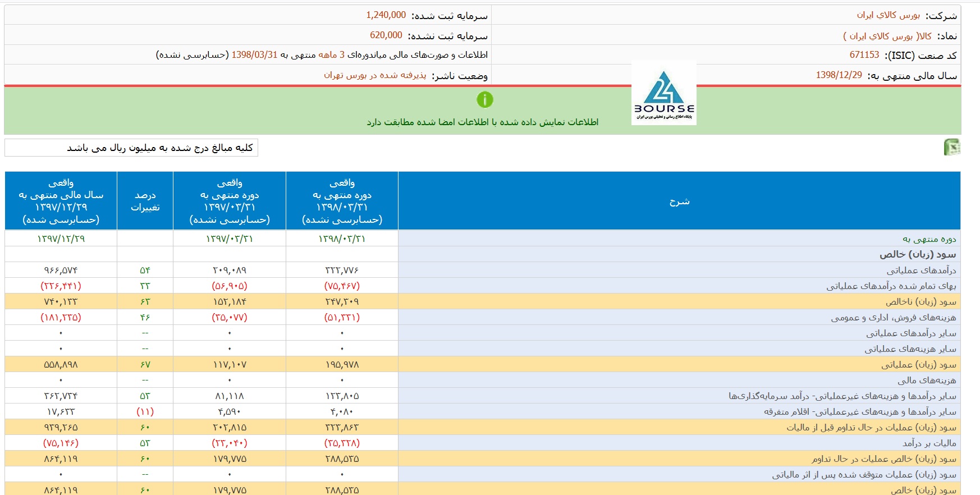
Task: Click investment income value ۸۱,۱۱۸
Action: tap(230, 396)
